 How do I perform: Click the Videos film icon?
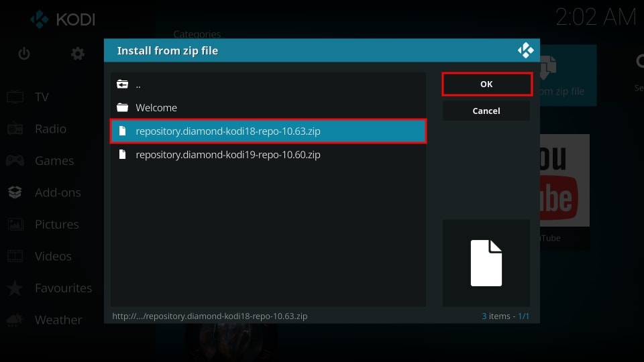(x=15, y=256)
